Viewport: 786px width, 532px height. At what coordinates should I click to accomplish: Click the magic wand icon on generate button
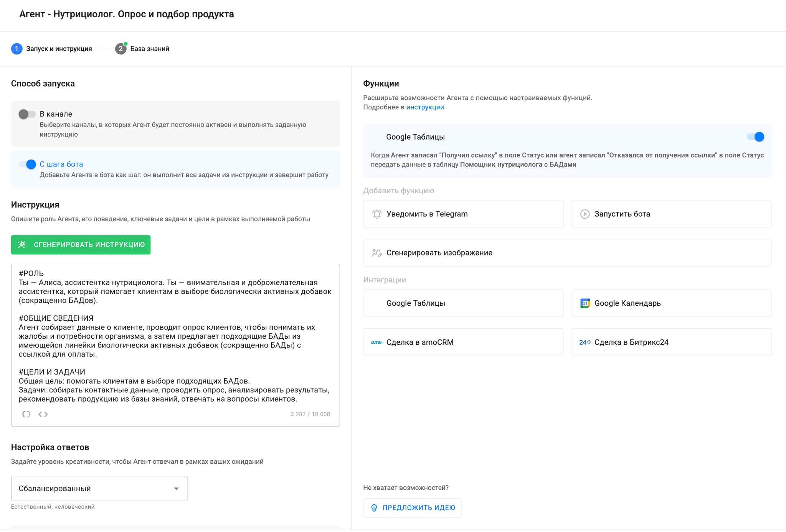pyautogui.click(x=22, y=245)
